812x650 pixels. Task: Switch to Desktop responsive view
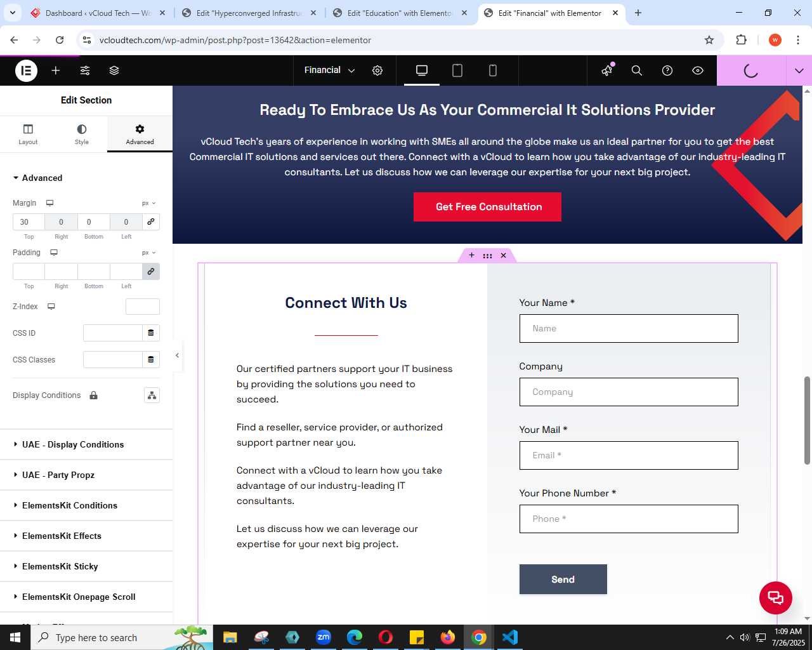[x=422, y=70]
